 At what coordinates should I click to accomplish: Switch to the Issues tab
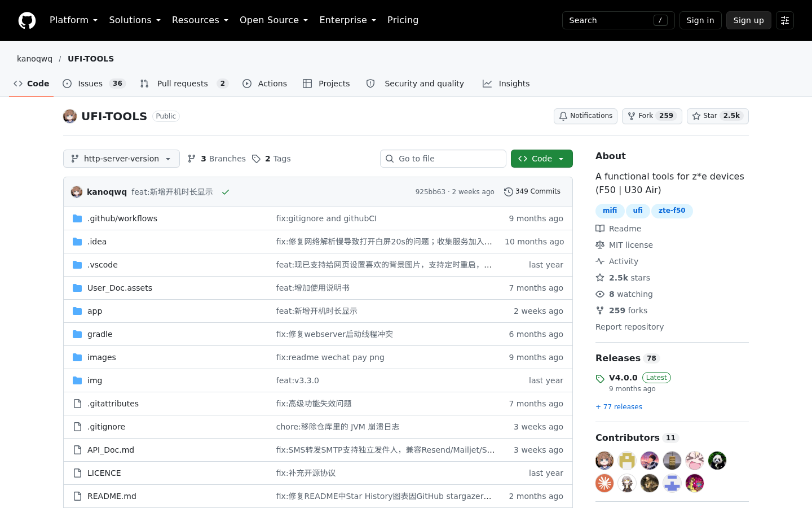[x=94, y=84]
